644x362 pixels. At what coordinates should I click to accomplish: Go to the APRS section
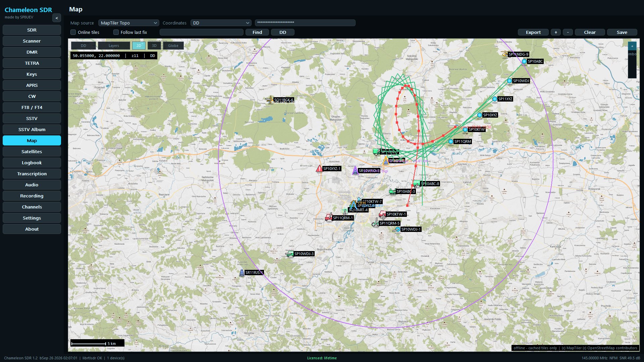coord(32,85)
